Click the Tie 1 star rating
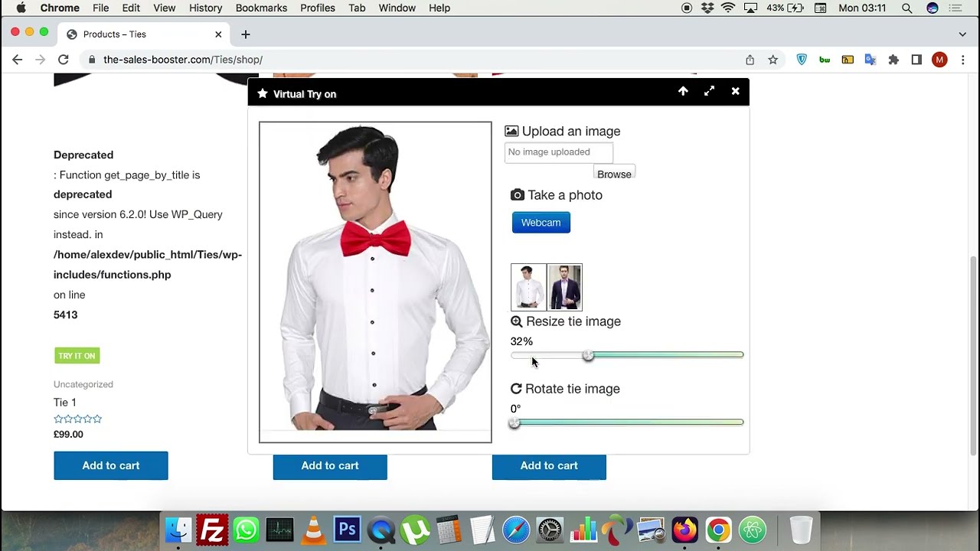The width and height of the screenshot is (980, 551). [77, 419]
